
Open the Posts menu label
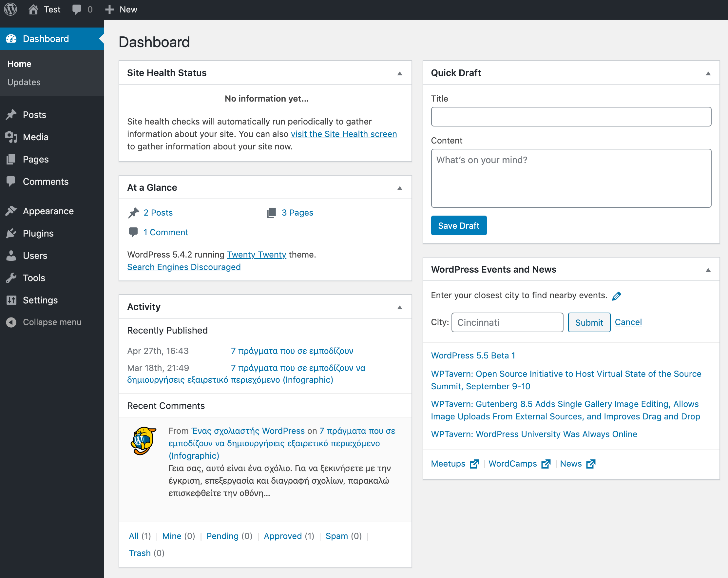[x=34, y=115]
